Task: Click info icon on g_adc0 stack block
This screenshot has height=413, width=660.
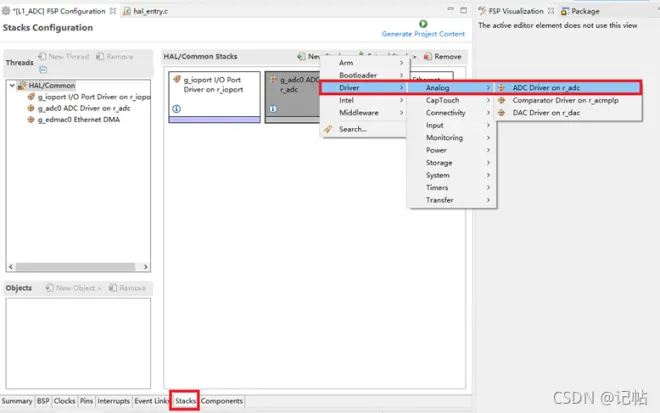Action: click(273, 109)
